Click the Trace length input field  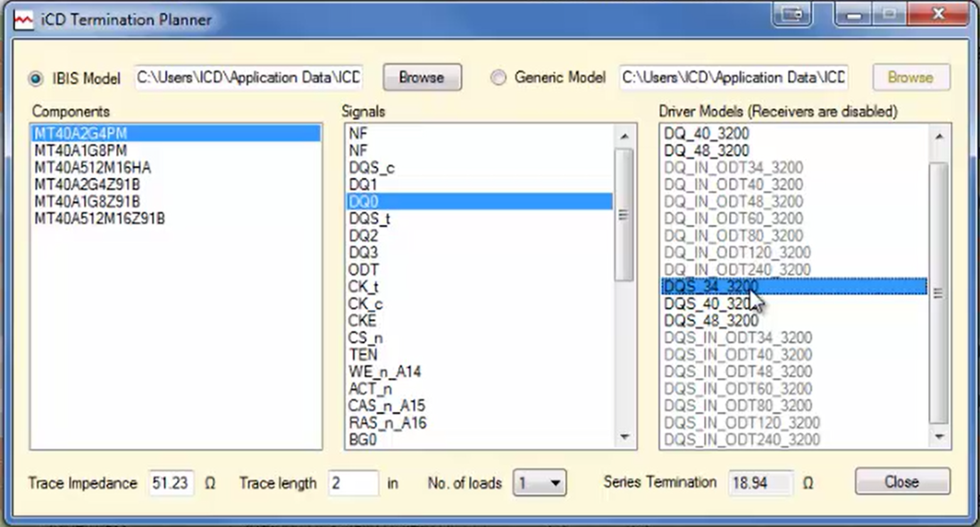point(353,483)
